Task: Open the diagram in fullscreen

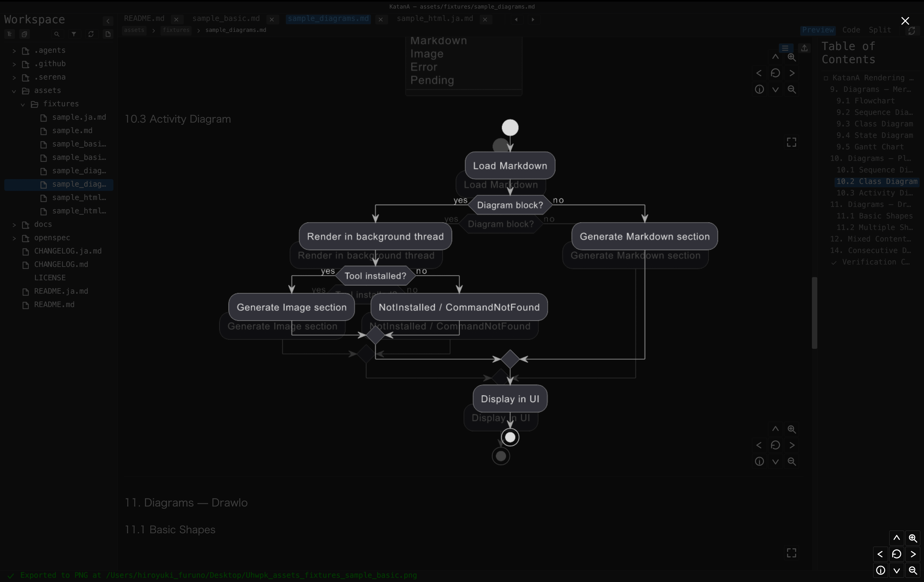Action: (x=791, y=142)
